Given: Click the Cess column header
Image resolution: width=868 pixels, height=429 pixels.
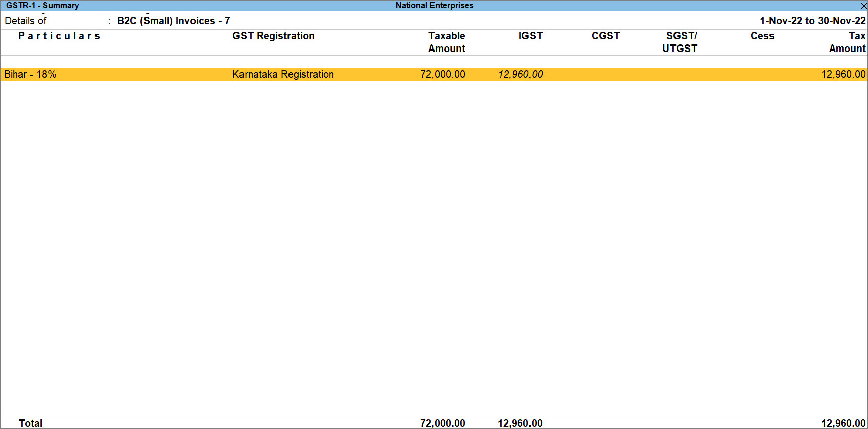Looking at the screenshot, I should click(762, 36).
